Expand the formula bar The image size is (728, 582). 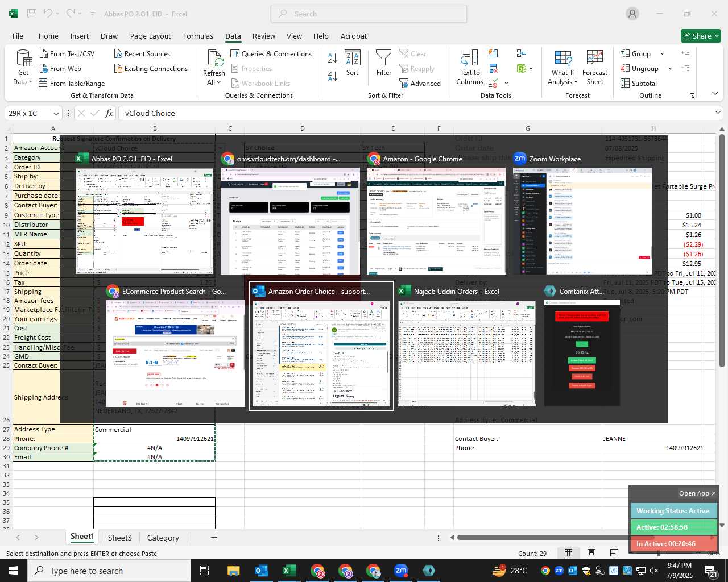pos(718,113)
